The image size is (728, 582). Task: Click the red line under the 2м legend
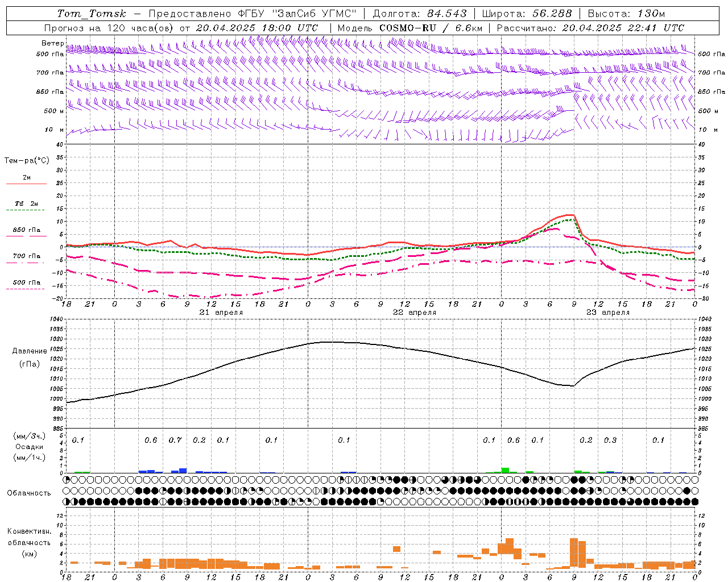click(26, 184)
